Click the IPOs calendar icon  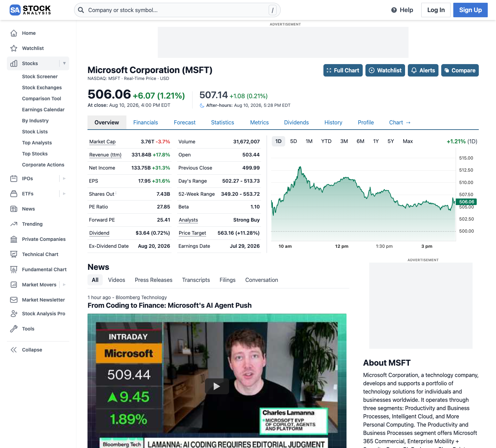point(14,179)
